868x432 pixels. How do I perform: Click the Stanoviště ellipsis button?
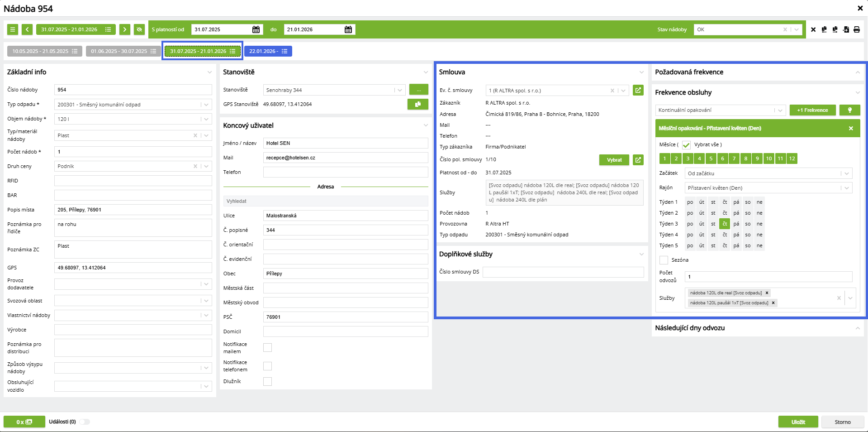(419, 90)
